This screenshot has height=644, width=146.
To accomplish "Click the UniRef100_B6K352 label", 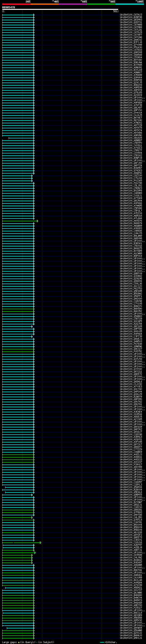I will click(131, 311).
